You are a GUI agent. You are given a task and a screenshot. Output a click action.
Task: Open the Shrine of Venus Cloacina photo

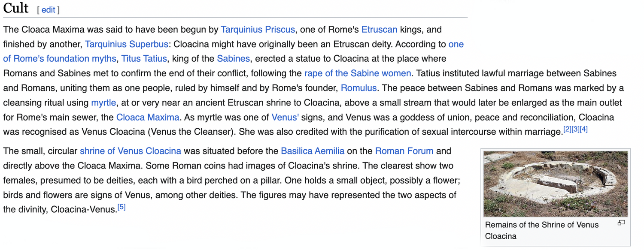[x=556, y=184]
